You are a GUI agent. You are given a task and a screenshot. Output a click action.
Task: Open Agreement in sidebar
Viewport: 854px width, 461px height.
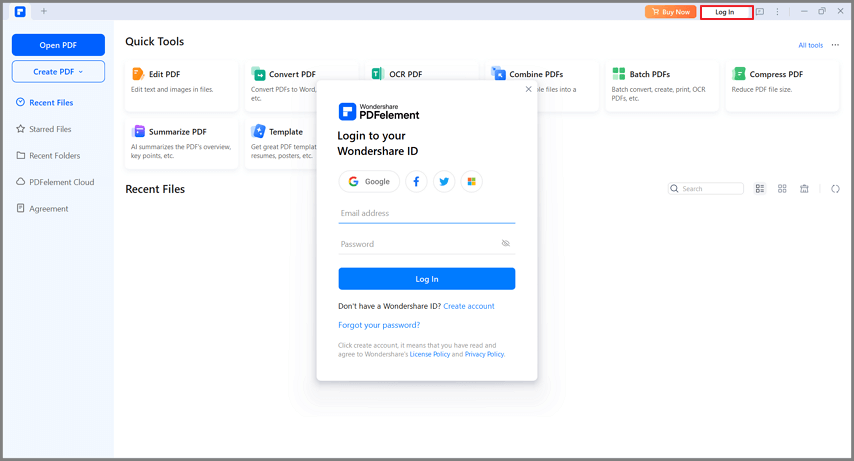click(48, 209)
